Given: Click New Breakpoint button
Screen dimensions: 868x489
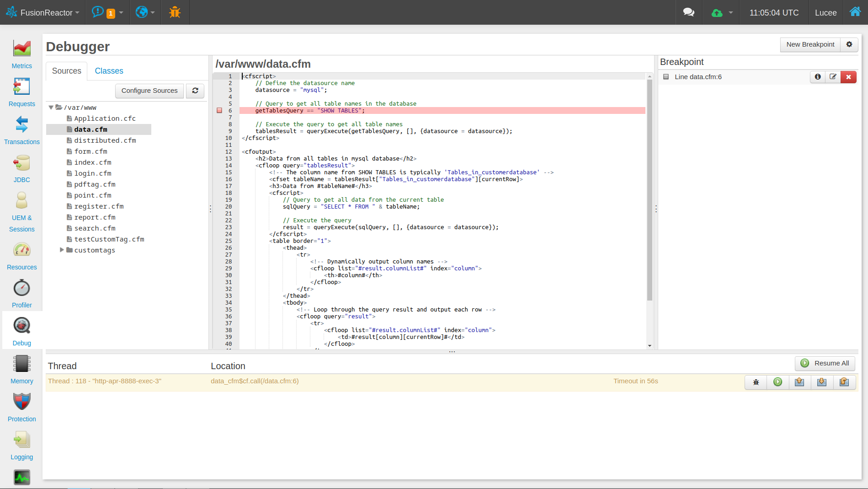Looking at the screenshot, I should [810, 44].
